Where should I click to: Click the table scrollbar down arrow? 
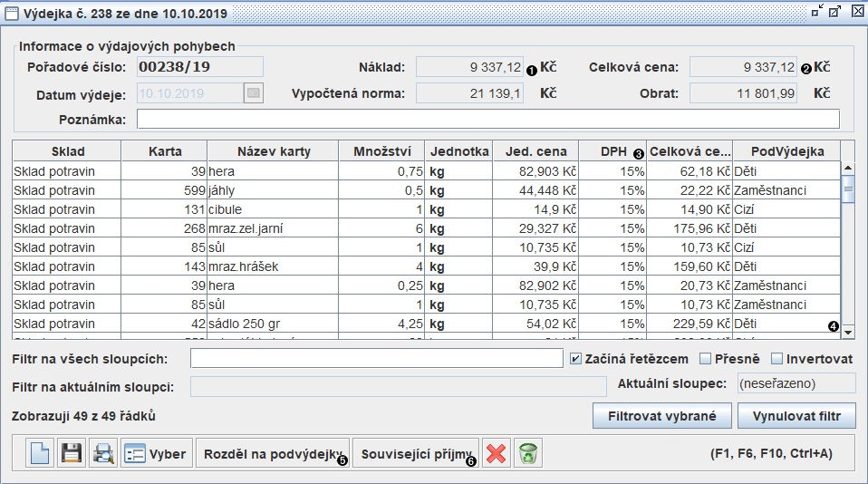848,332
